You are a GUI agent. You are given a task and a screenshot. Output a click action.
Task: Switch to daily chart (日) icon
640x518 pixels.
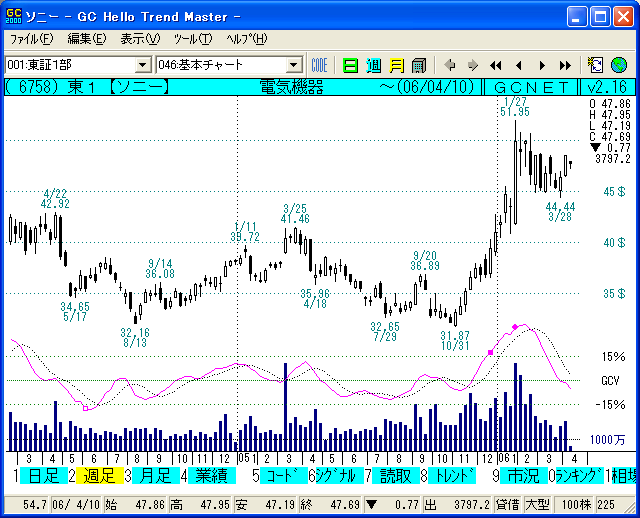click(350, 65)
